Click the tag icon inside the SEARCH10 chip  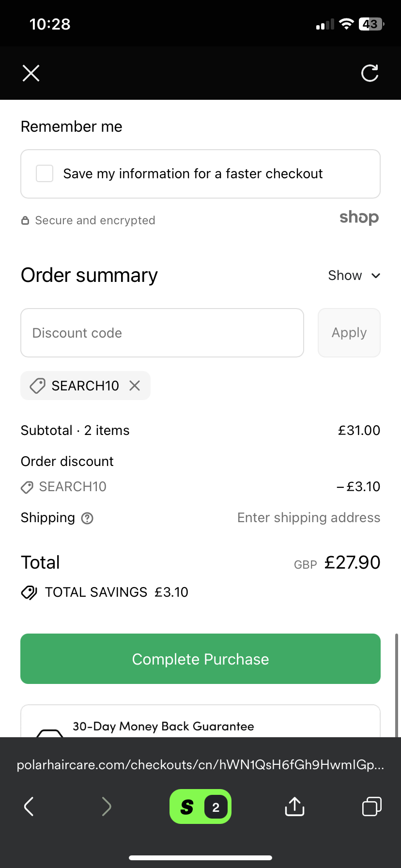(36, 386)
